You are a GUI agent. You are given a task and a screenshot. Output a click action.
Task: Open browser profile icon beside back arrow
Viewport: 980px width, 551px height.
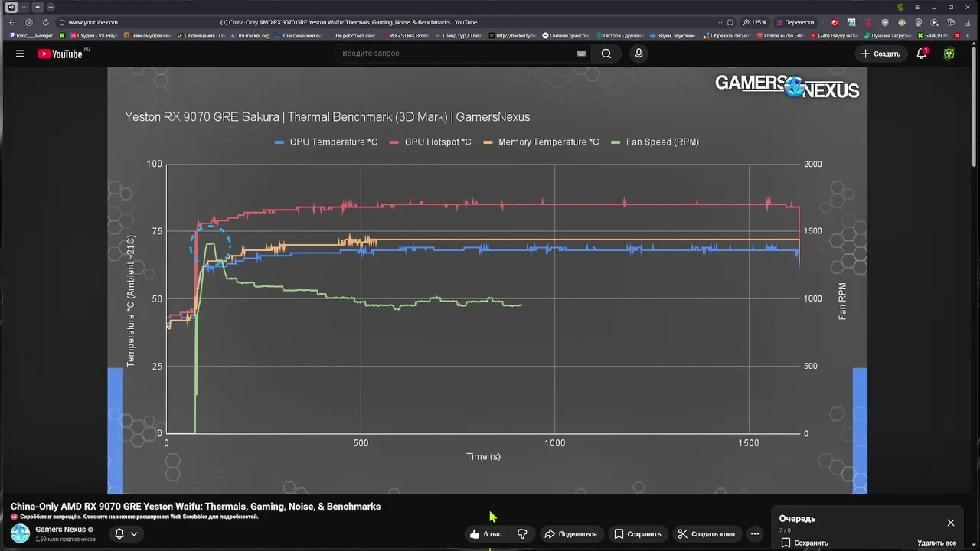tap(28, 22)
